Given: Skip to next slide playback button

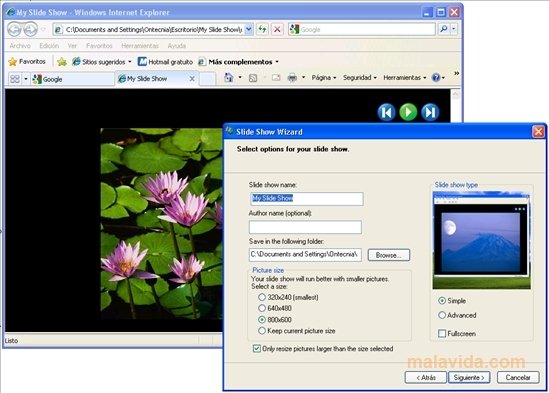Looking at the screenshot, I should [x=430, y=112].
